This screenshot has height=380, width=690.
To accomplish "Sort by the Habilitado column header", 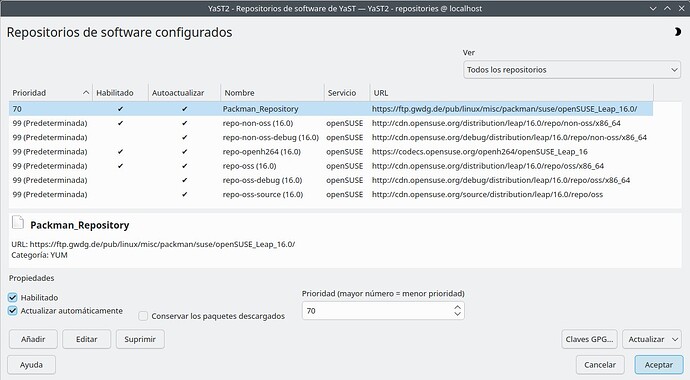I will (120, 93).
